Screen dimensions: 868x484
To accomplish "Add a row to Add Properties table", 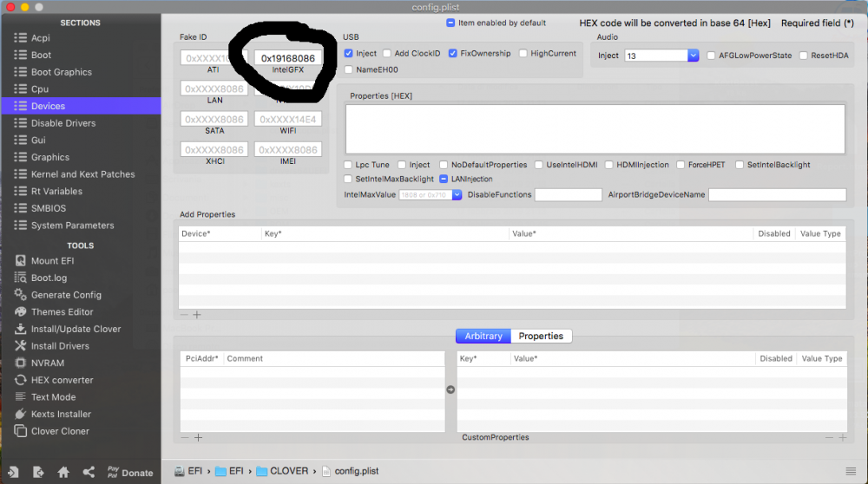I will pos(196,315).
